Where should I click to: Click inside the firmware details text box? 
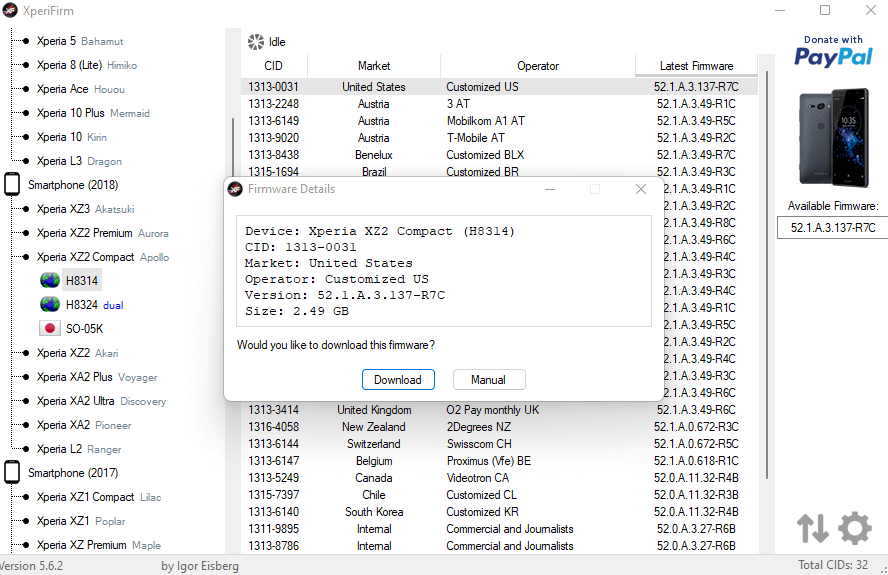443,271
